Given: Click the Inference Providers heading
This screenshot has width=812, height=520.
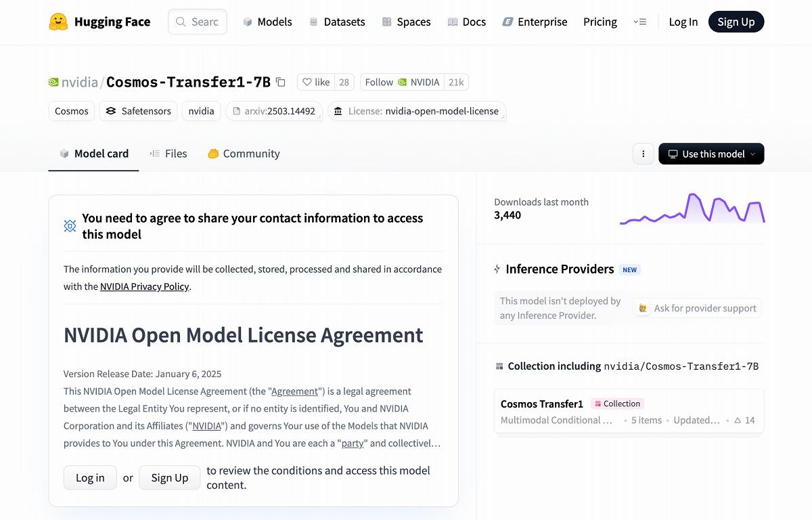Looking at the screenshot, I should pos(560,269).
